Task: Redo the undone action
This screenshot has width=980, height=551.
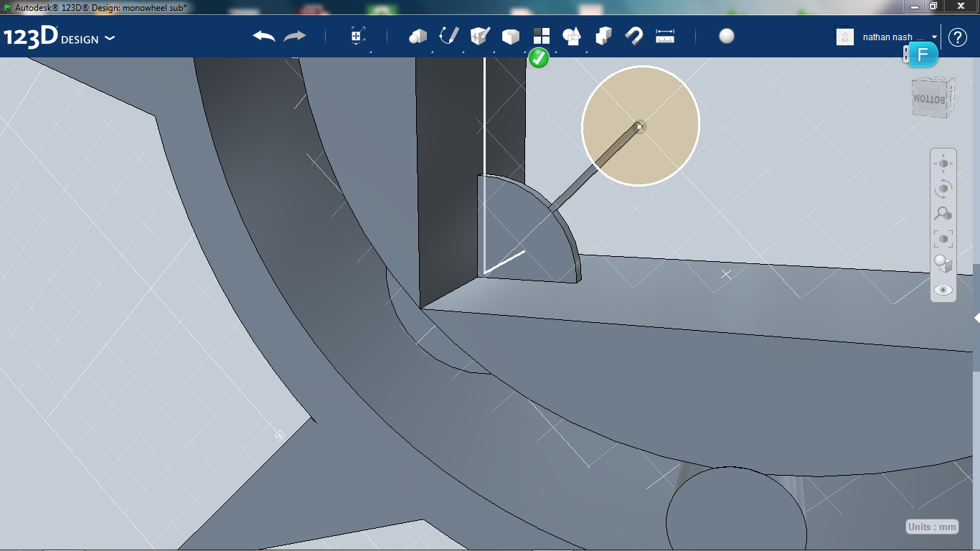Action: coord(295,36)
